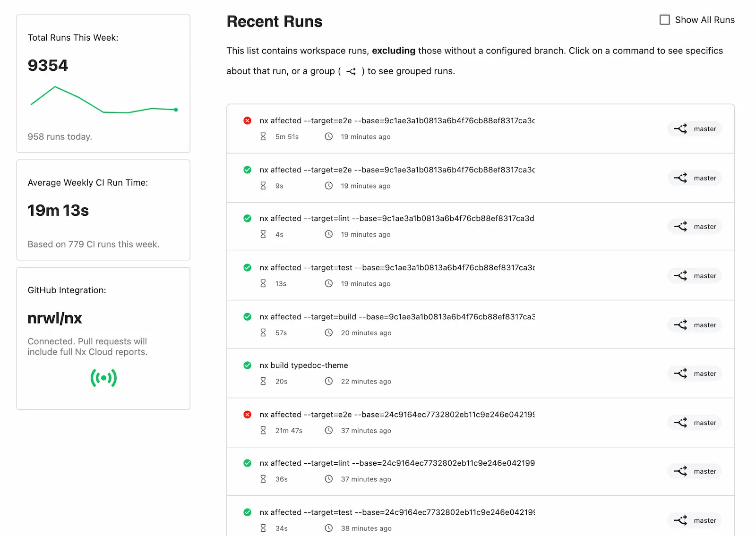756x536 pixels.
Task: Expand grouped runs for the 34s test run
Action: click(x=680, y=520)
